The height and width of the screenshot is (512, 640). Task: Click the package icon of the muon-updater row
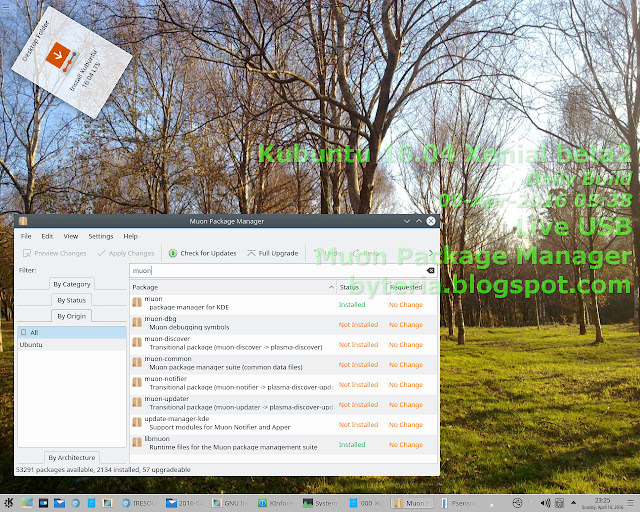click(x=137, y=402)
